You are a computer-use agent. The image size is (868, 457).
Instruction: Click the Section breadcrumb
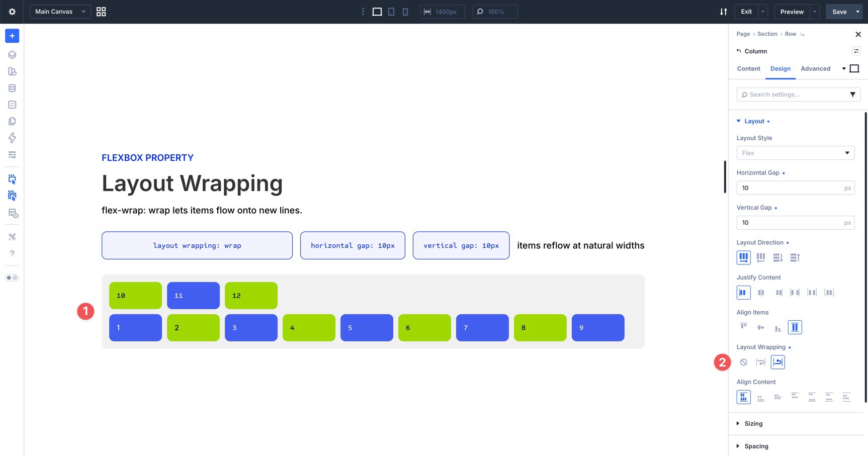pyautogui.click(x=767, y=34)
